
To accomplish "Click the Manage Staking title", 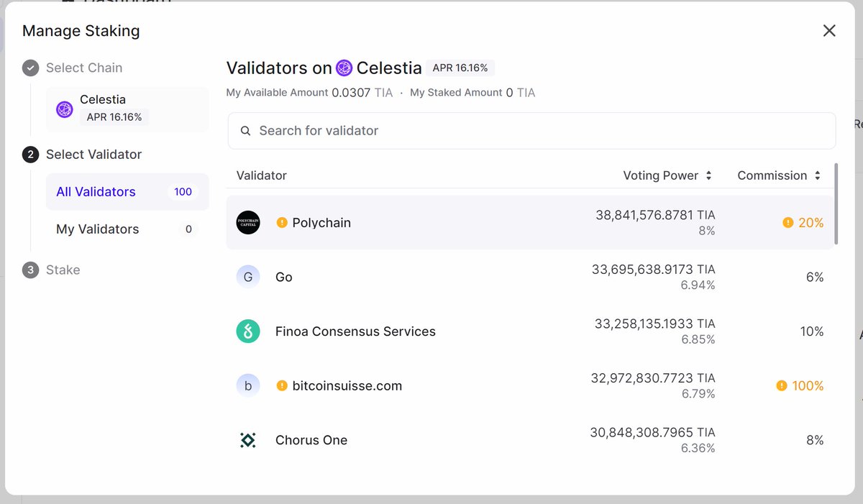I will (81, 31).
